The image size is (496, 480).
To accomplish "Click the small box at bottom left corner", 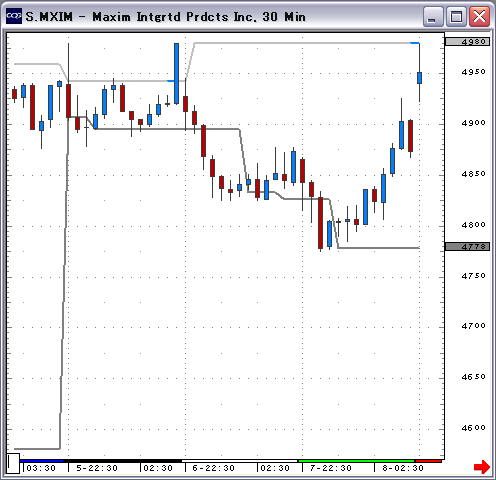I will tap(13, 463).
